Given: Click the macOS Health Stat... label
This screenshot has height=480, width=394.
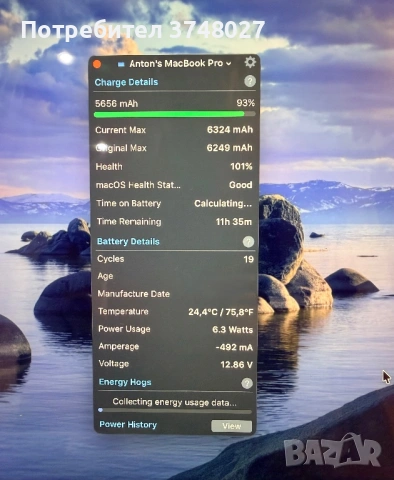Looking at the screenshot, I should click(138, 185).
